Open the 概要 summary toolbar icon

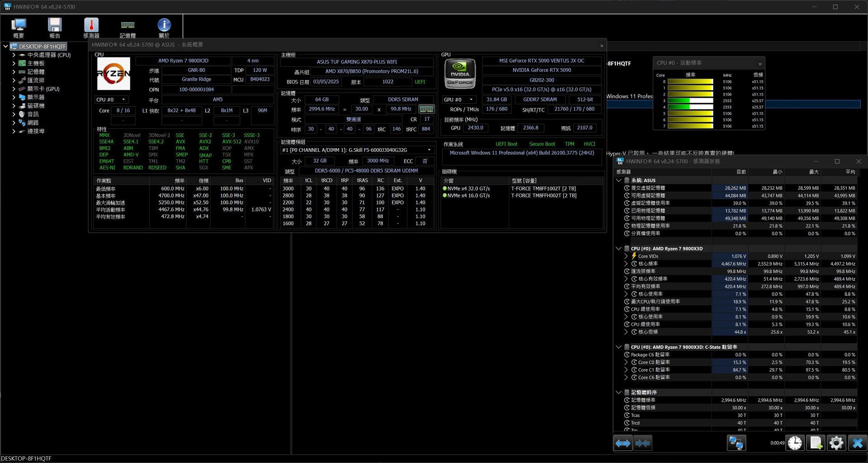19,27
